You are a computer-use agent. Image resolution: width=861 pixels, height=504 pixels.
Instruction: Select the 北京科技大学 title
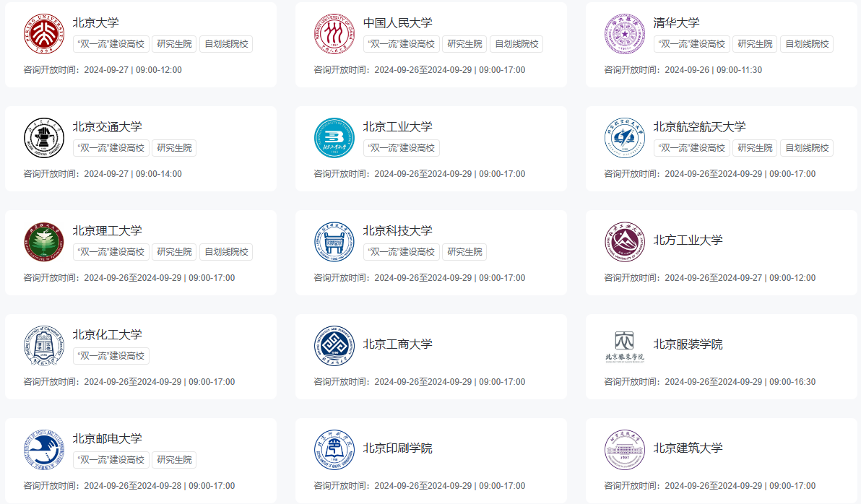[397, 230]
